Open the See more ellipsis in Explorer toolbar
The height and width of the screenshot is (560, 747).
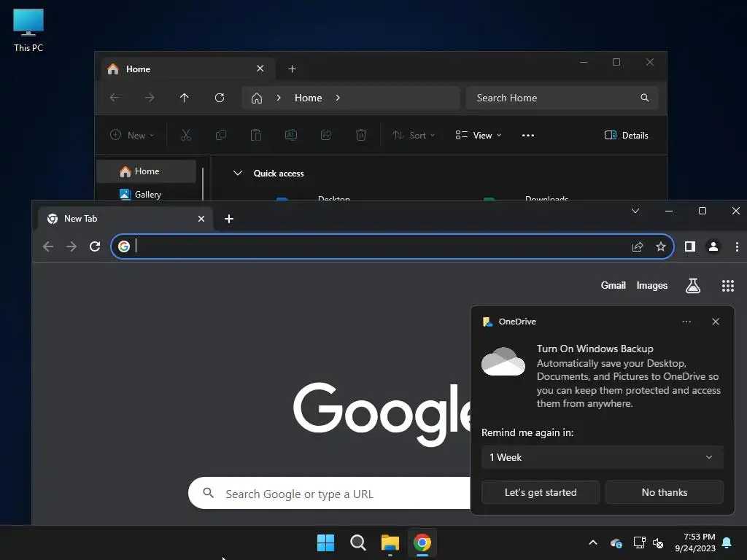pyautogui.click(x=528, y=135)
